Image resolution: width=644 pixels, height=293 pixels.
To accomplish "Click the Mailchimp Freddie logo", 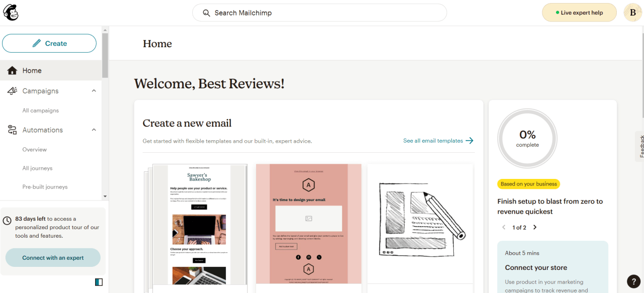I will point(11,12).
